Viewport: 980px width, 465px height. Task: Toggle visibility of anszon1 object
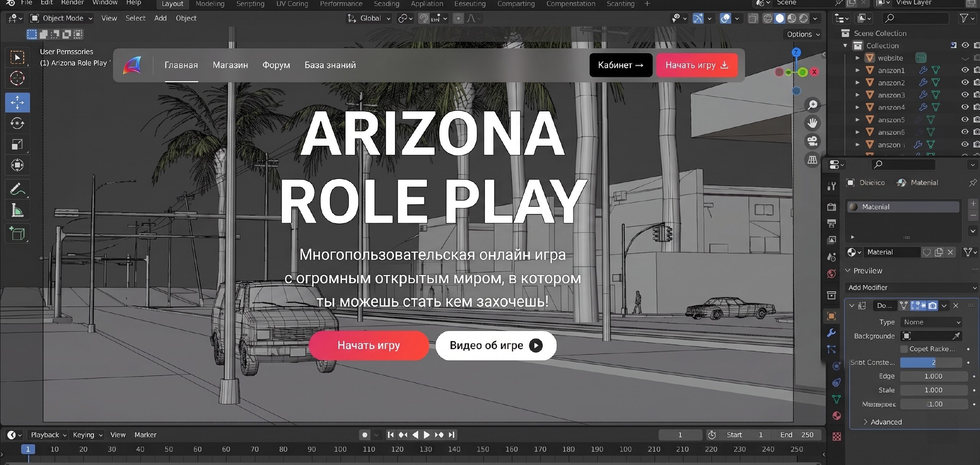click(x=965, y=70)
